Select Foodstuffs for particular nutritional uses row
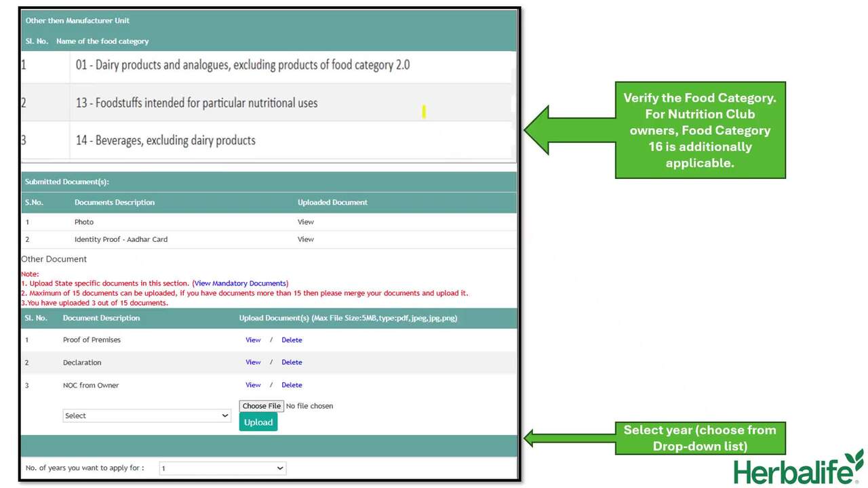 [197, 103]
